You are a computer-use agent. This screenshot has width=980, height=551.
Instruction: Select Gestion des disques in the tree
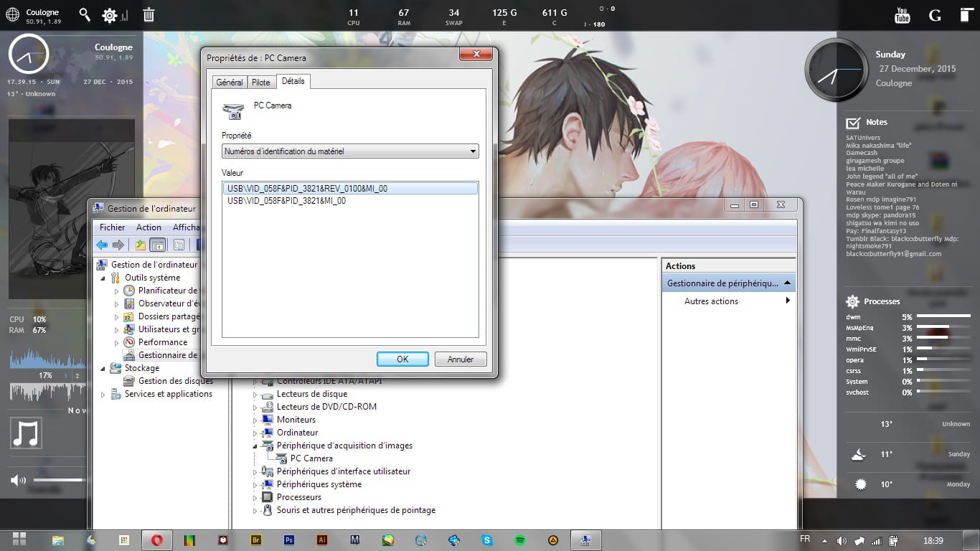point(175,381)
